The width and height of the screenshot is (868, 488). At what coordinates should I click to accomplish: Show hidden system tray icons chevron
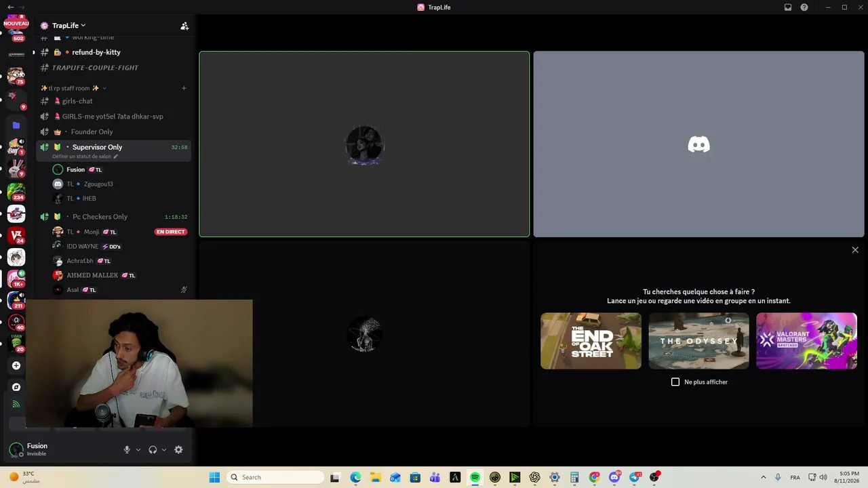pos(764,477)
